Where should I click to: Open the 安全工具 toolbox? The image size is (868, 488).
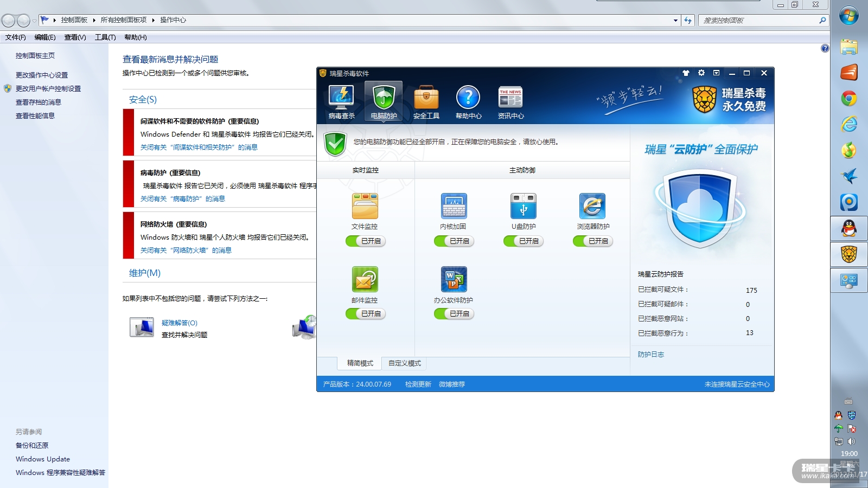tap(426, 102)
